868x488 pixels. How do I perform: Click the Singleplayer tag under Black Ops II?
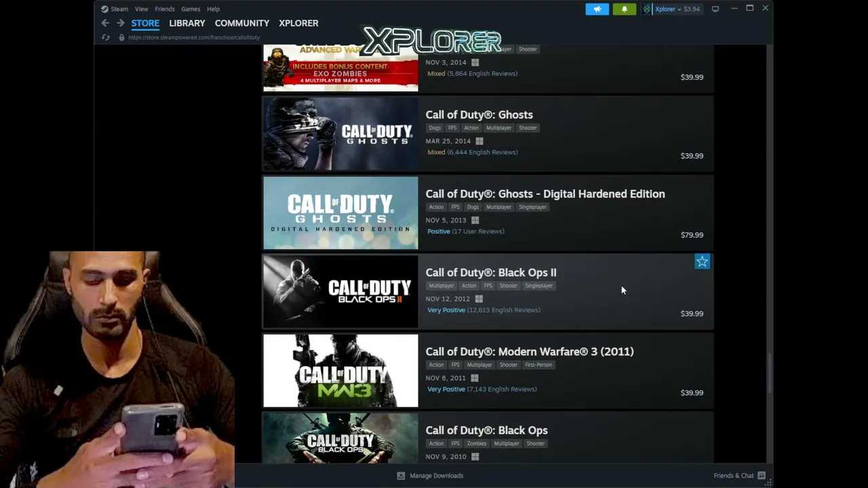click(x=538, y=286)
